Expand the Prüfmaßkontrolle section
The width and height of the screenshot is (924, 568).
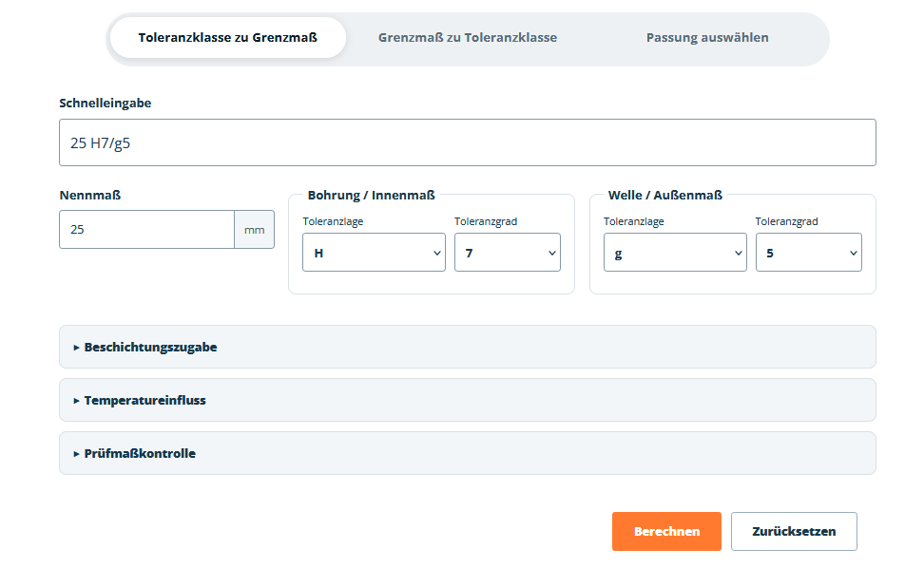[468, 453]
